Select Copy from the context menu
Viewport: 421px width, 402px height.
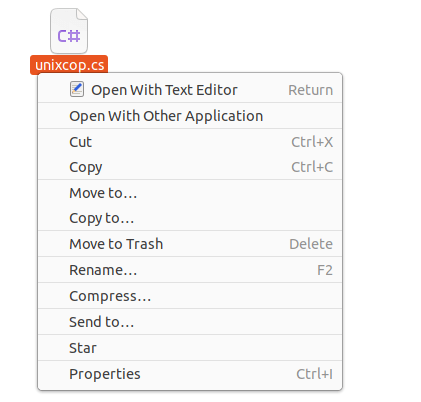[x=190, y=167]
